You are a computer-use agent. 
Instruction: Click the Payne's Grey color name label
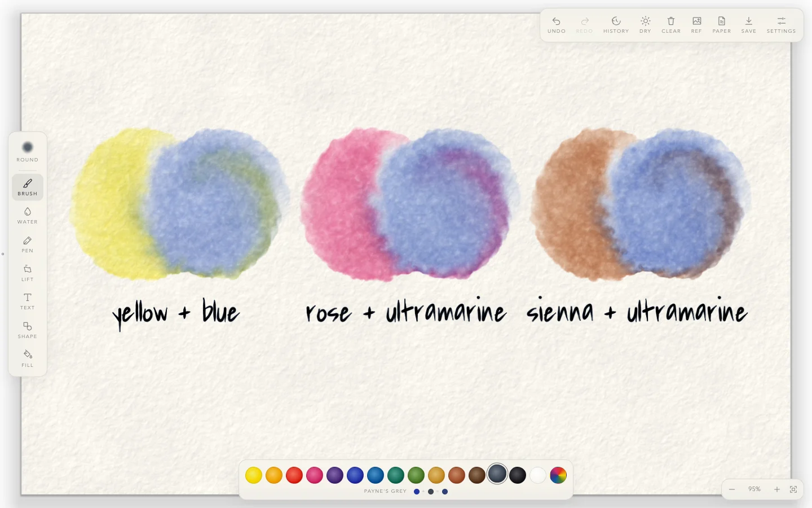[385, 492]
